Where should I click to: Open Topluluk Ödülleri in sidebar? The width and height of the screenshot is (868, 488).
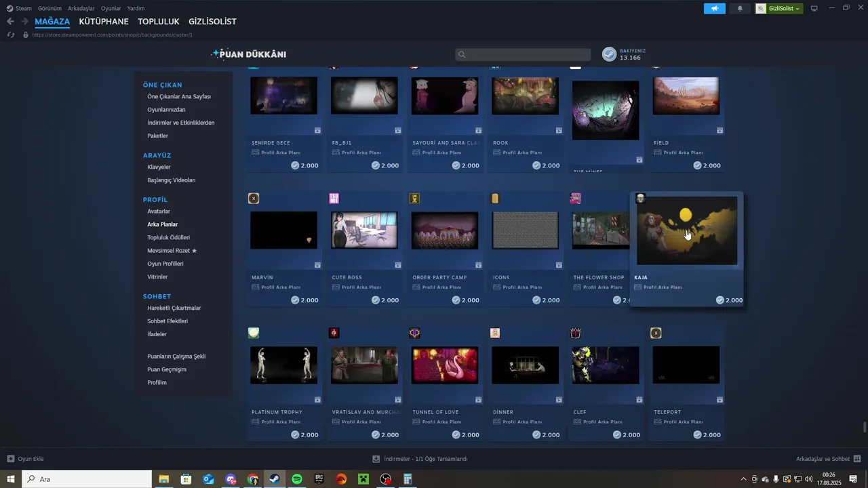[x=169, y=237]
